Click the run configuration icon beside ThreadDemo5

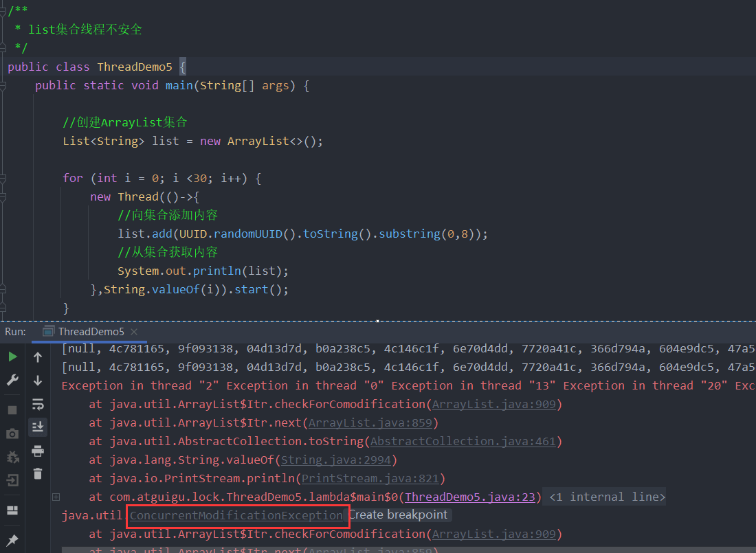[x=48, y=331]
